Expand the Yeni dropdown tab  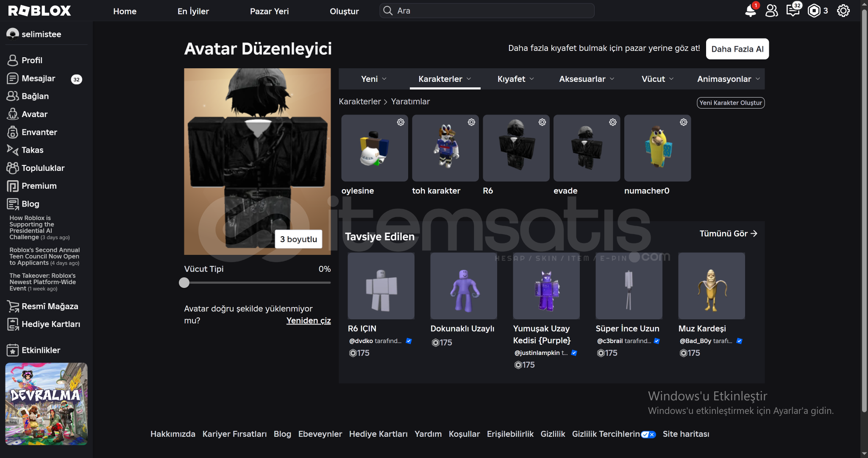point(374,79)
